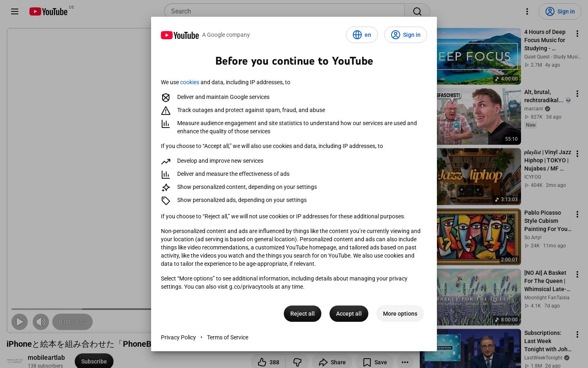Viewport: 588px width, 368px height.
Task: Open the Basket For The Queen thumbnail
Action: (x=479, y=297)
